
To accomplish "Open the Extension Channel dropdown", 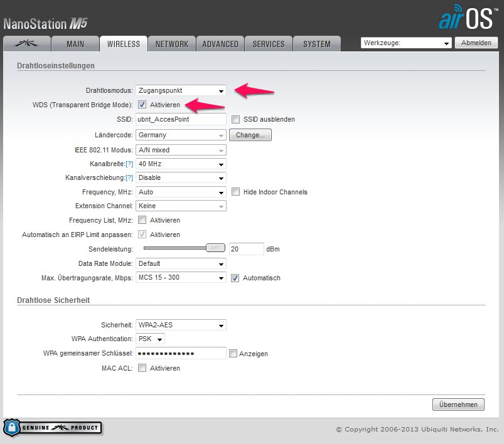I will tap(181, 206).
